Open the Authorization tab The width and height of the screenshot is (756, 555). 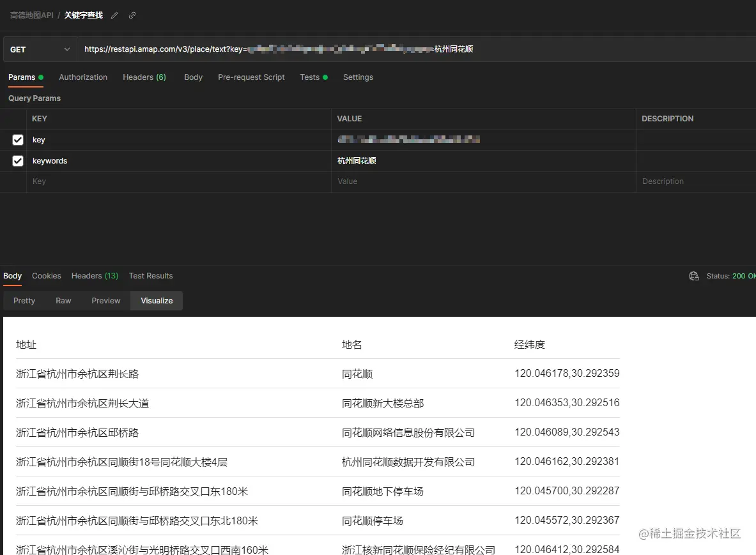point(83,77)
